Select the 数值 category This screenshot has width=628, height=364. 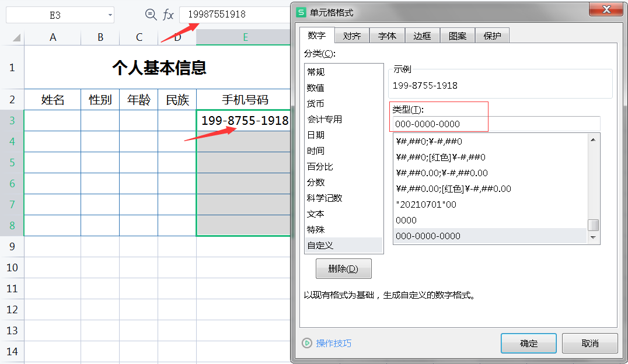[344, 87]
